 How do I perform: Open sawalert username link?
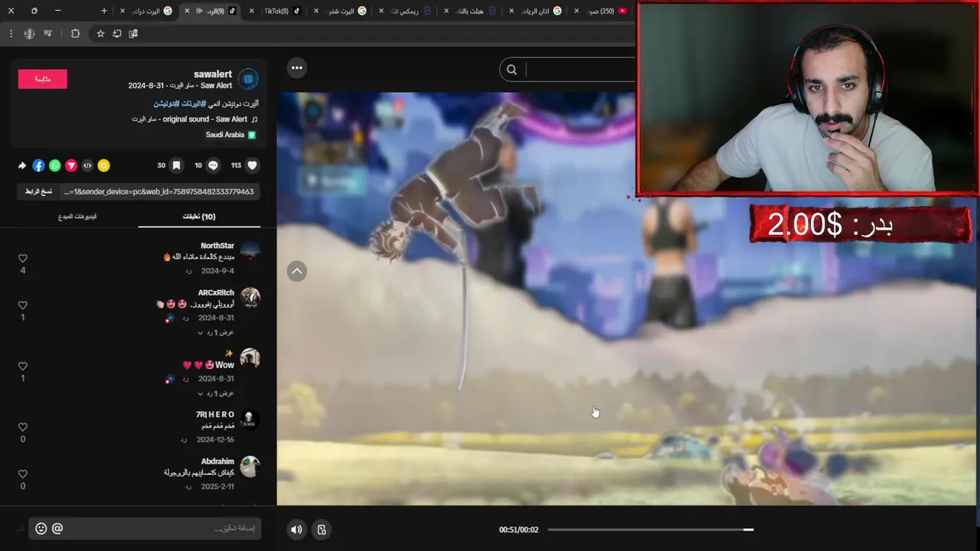pos(213,74)
